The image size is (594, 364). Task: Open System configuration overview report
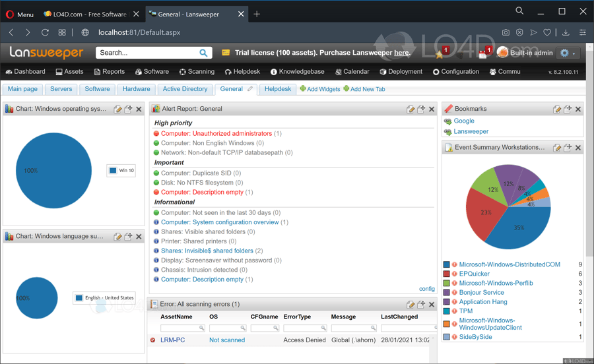pyautogui.click(x=220, y=222)
